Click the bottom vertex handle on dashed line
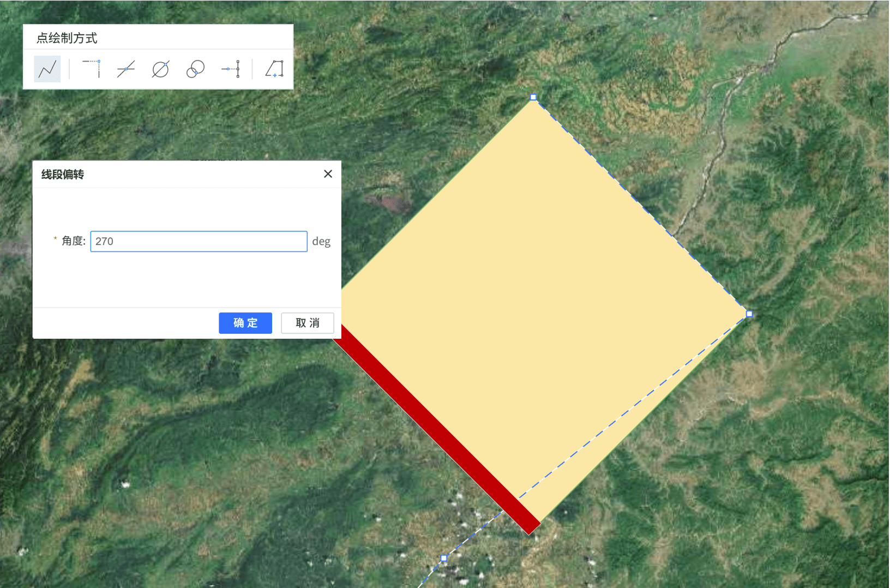This screenshot has height=588, width=890. pyautogui.click(x=444, y=558)
